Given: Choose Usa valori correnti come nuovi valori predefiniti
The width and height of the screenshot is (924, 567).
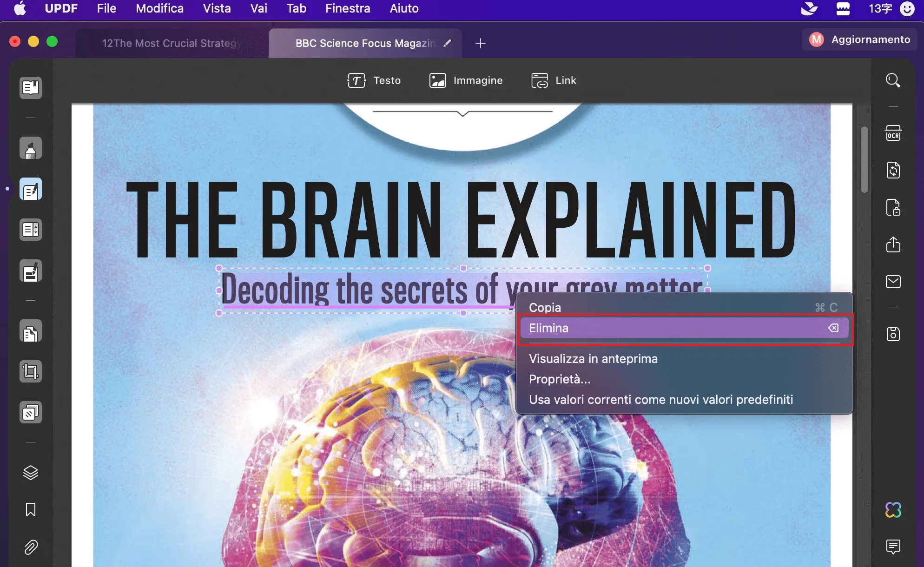Looking at the screenshot, I should (684, 400).
